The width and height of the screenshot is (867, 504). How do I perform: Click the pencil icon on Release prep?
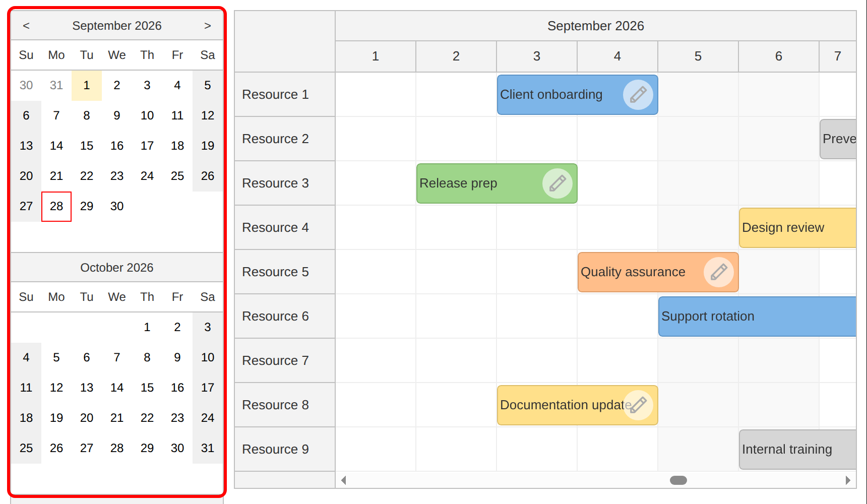click(557, 183)
